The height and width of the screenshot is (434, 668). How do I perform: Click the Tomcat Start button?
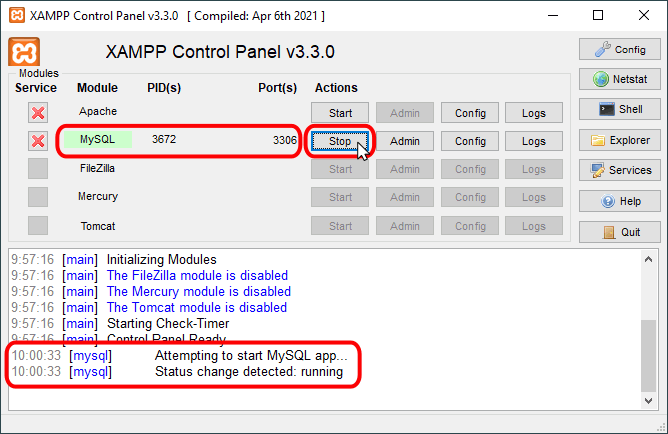340,226
